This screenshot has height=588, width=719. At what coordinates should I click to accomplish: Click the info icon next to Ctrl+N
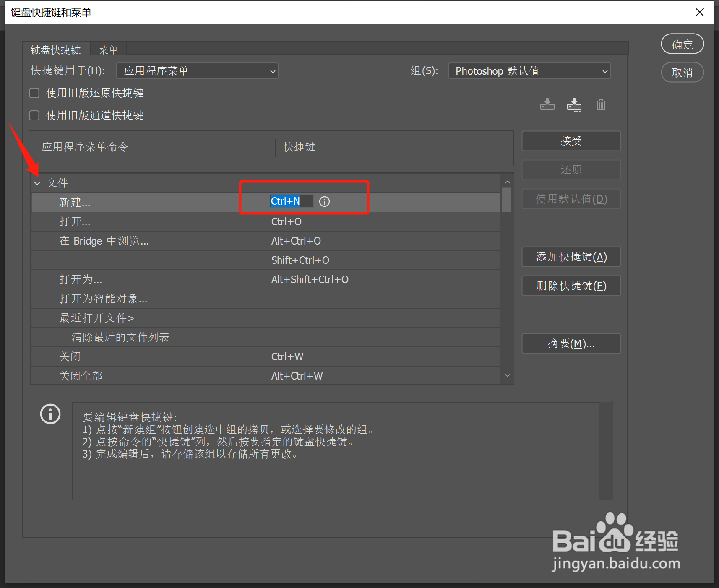[324, 202]
